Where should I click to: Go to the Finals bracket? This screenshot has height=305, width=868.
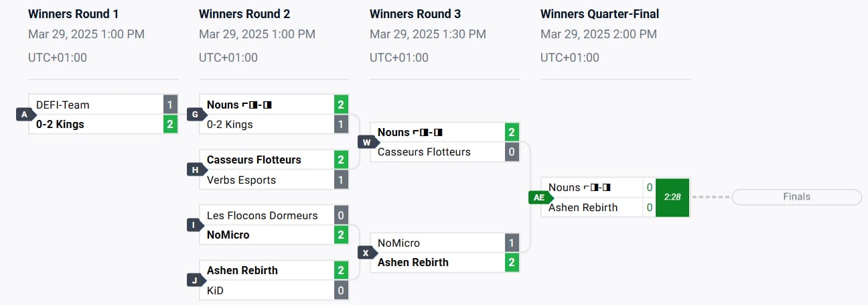pyautogui.click(x=796, y=197)
